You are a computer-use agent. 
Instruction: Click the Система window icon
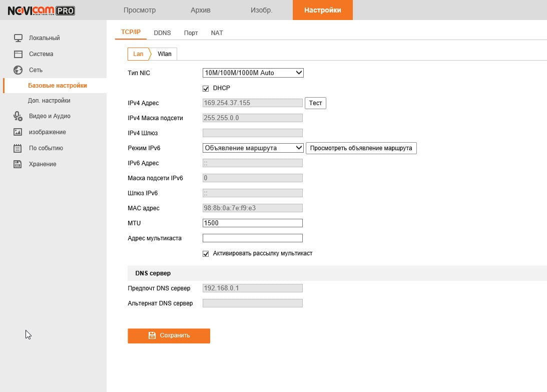[x=18, y=54]
